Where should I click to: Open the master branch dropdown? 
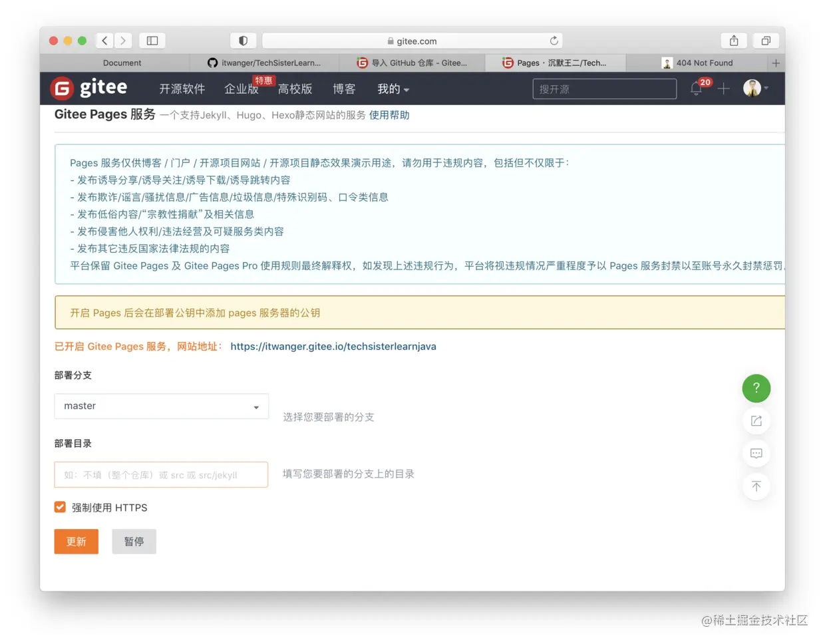coord(161,406)
